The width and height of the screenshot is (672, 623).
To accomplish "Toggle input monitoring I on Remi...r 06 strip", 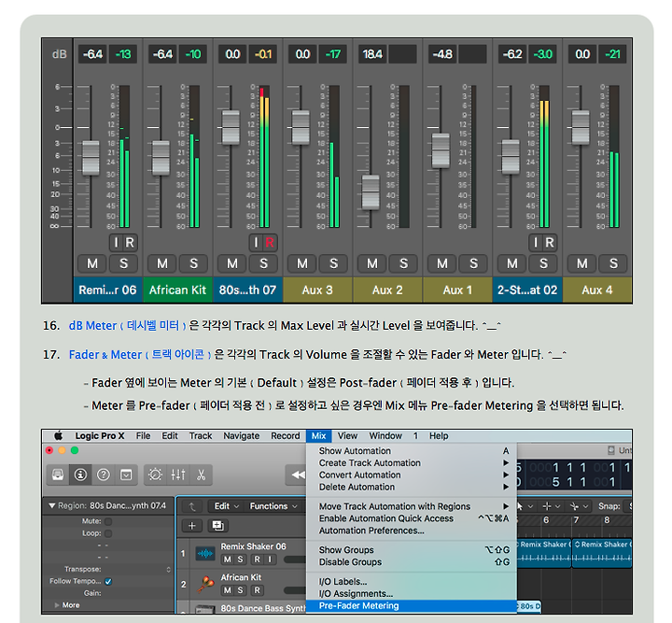I will pos(116,243).
